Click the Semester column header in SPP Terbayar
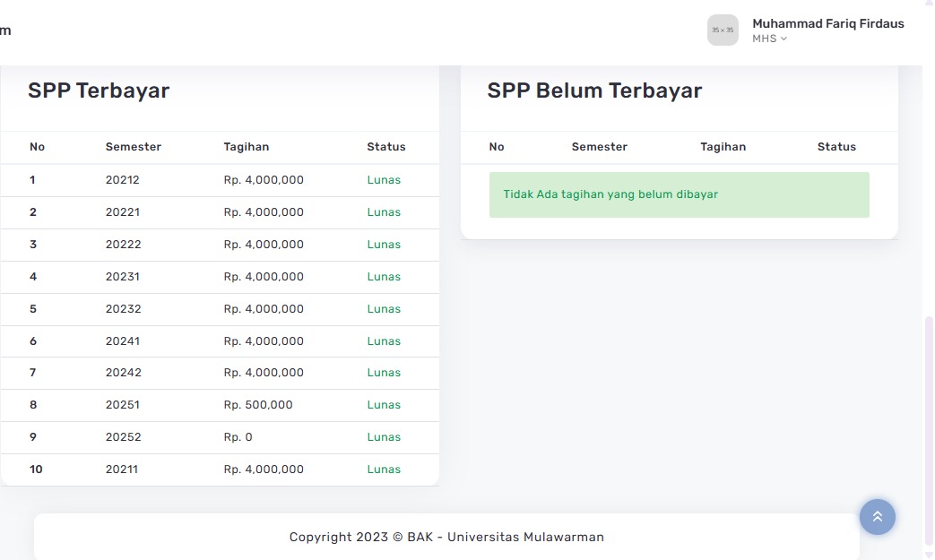 (x=133, y=147)
